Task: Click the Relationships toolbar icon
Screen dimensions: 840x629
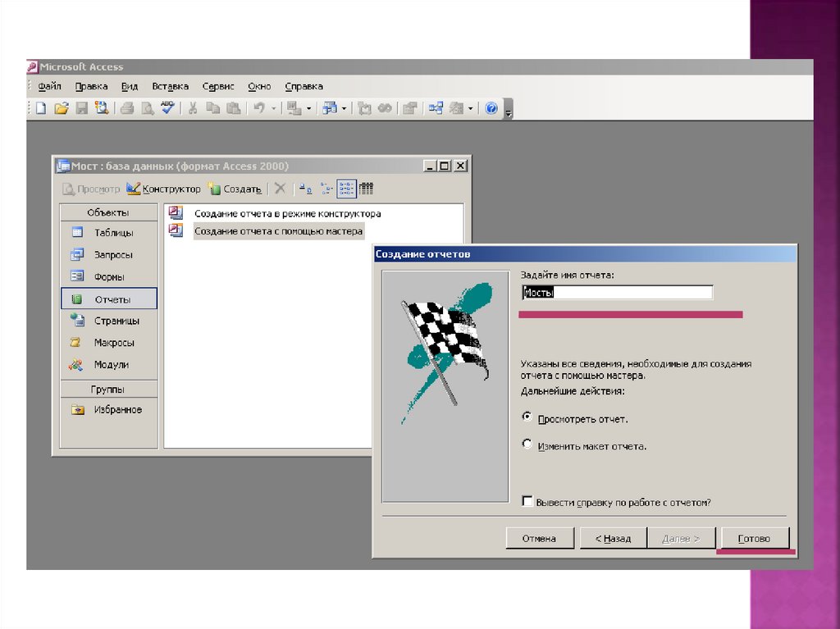Action: tap(436, 108)
